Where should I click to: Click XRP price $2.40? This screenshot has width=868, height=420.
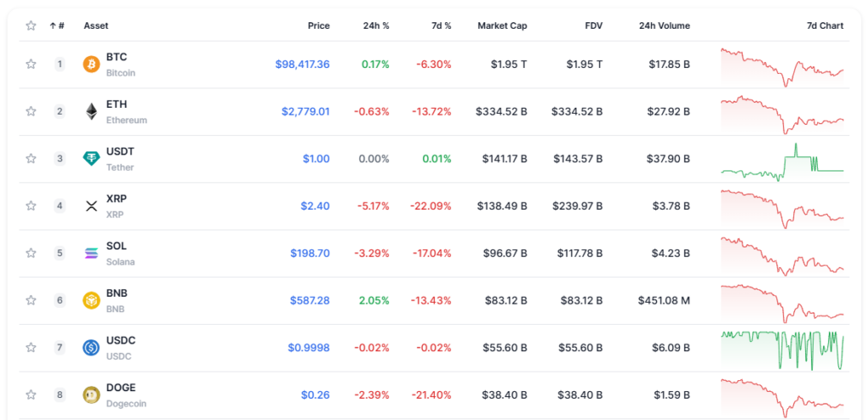click(315, 206)
